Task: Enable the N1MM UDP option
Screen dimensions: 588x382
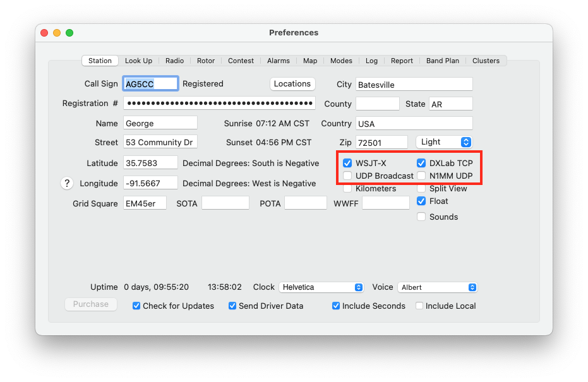Action: [x=421, y=176]
